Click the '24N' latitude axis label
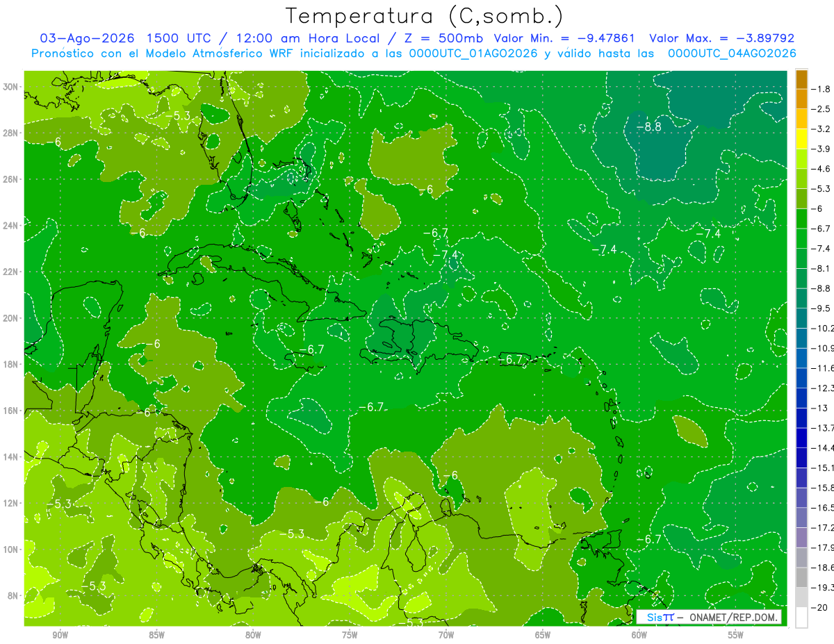The height and width of the screenshot is (644, 834). tap(12, 226)
